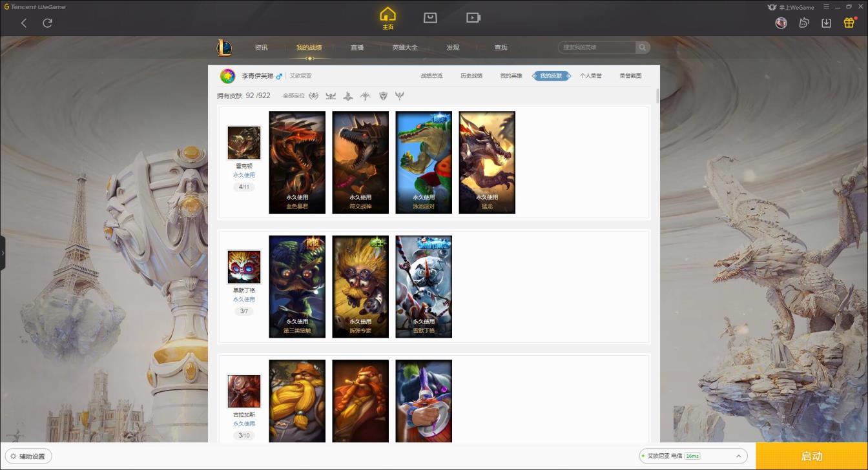The height and width of the screenshot is (470, 868).
Task: Switch to 战绩总览 sub-tab
Action: [x=431, y=76]
